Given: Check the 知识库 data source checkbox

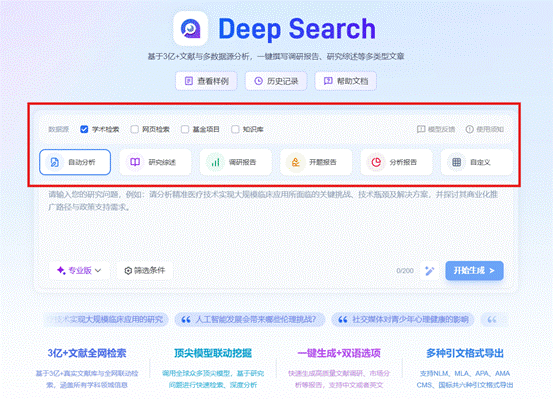Looking at the screenshot, I should coord(235,129).
